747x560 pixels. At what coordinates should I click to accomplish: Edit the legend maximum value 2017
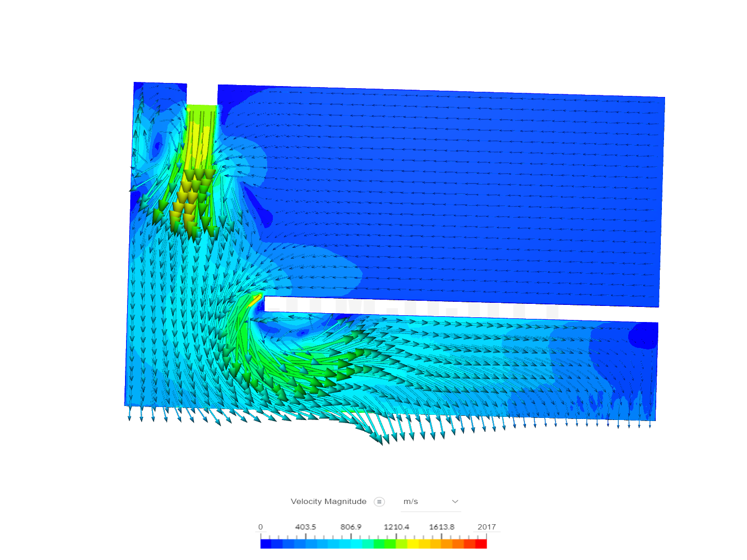[487, 527]
